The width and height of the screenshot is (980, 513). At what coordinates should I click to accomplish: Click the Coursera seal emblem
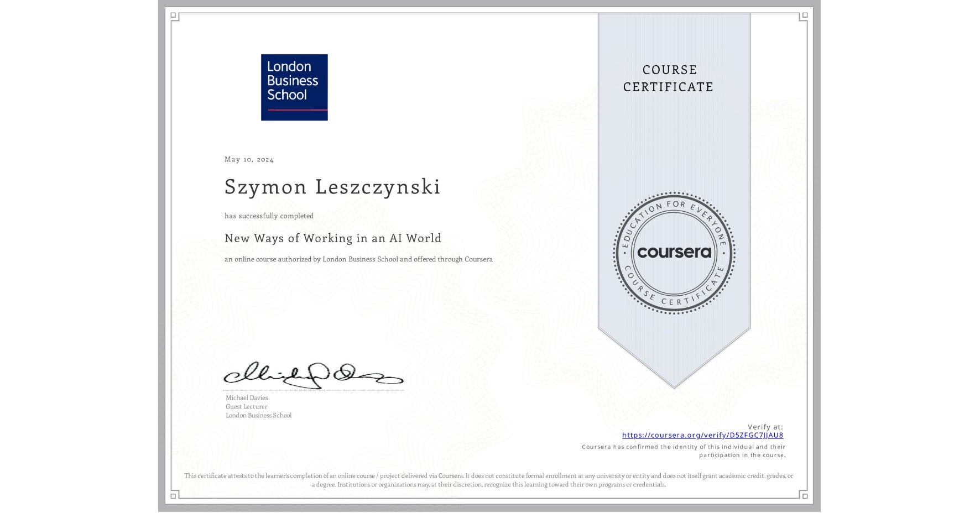674,253
